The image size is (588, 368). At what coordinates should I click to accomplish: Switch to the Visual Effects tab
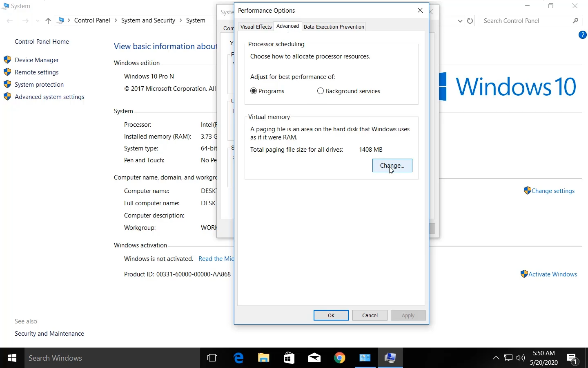pyautogui.click(x=256, y=27)
